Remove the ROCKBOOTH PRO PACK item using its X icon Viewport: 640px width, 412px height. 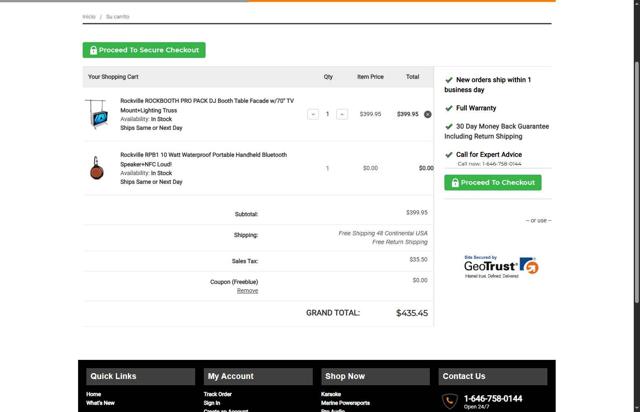click(427, 114)
